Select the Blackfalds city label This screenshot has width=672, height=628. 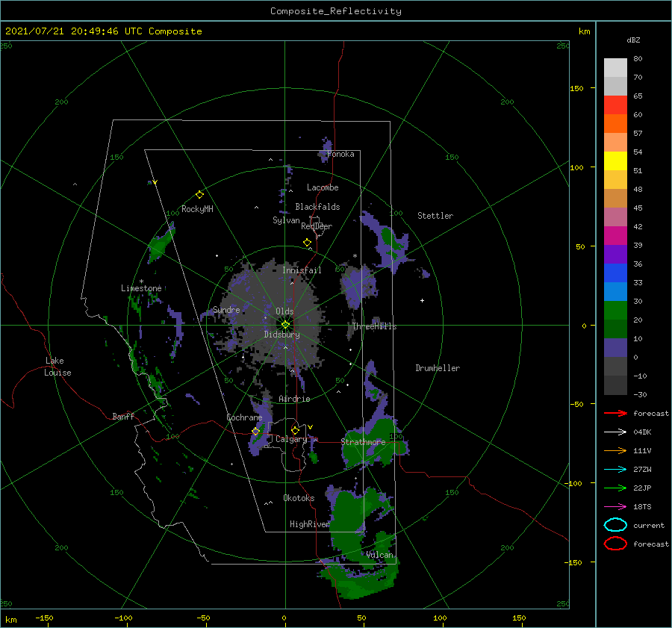pos(317,207)
